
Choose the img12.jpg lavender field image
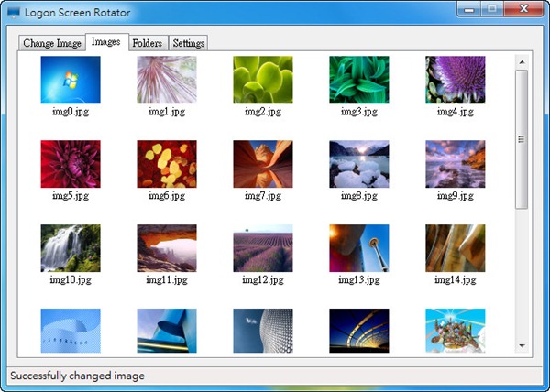(x=263, y=248)
